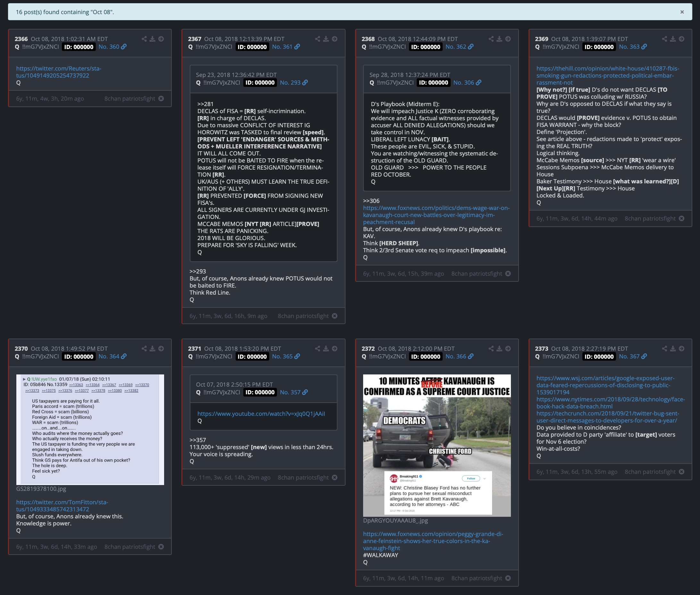The width and height of the screenshot is (700, 595).
Task: Click arrow-right icon on post 2368
Action: 508,39
